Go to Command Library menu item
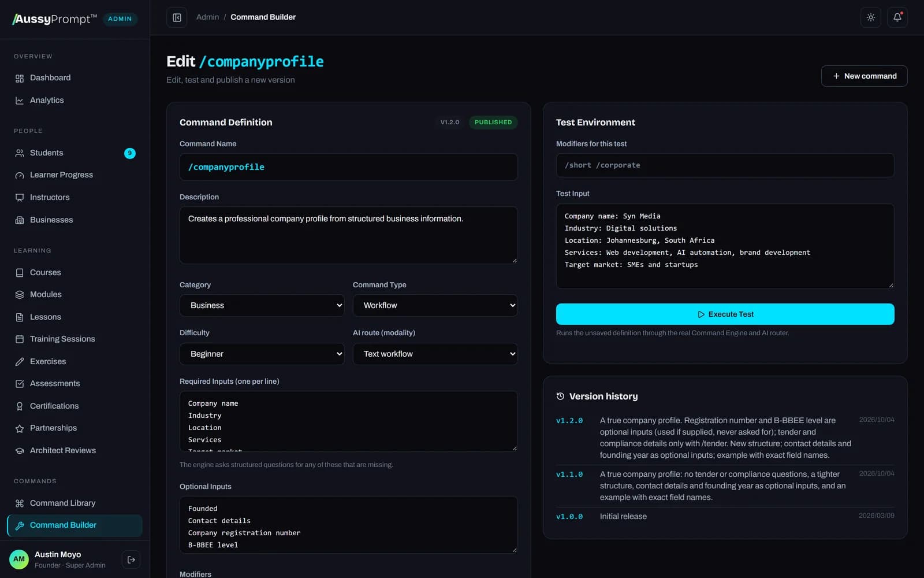This screenshot has width=924, height=578. pos(75,503)
